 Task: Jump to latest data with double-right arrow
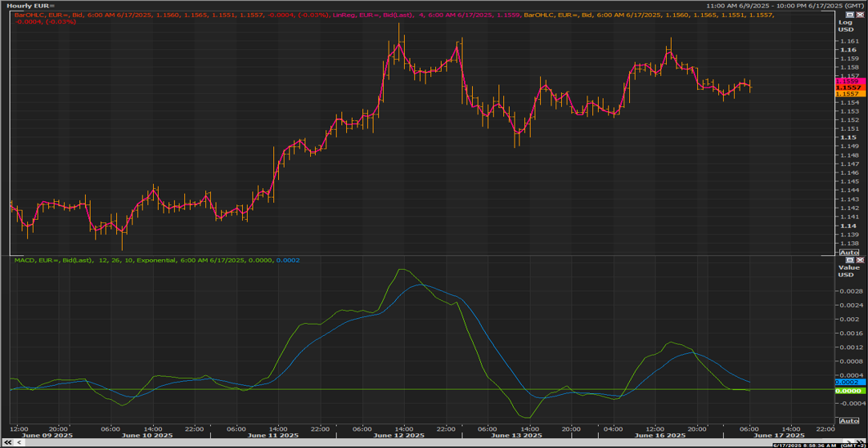coord(861,441)
